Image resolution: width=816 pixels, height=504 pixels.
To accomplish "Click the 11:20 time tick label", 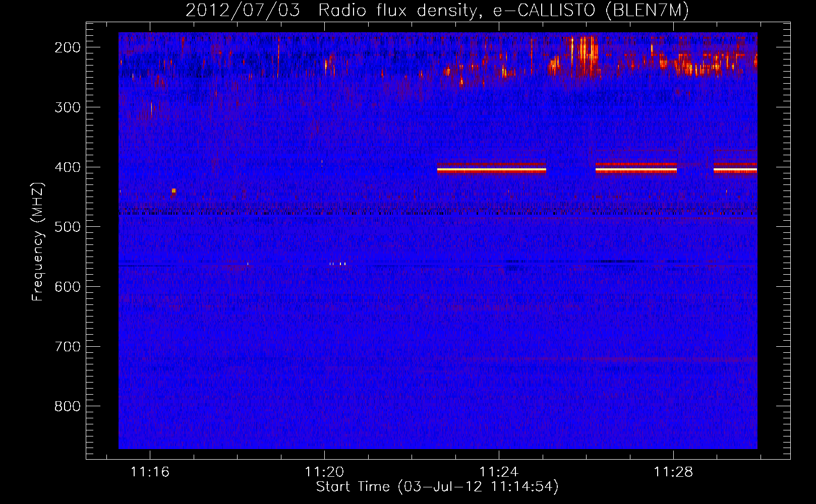I will (324, 472).
